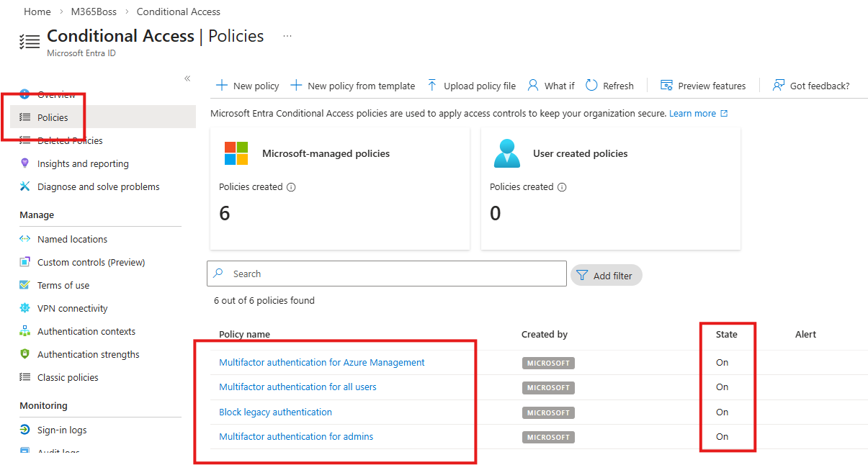This screenshot has height=465, width=868.
Task: Click the Microsoft-managed policies card
Action: click(340, 189)
